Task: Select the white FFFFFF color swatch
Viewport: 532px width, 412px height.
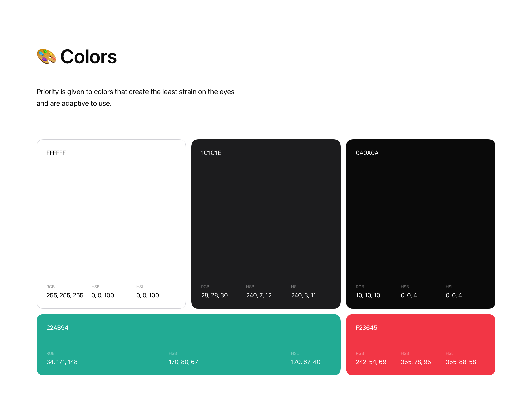Action: [111, 219]
